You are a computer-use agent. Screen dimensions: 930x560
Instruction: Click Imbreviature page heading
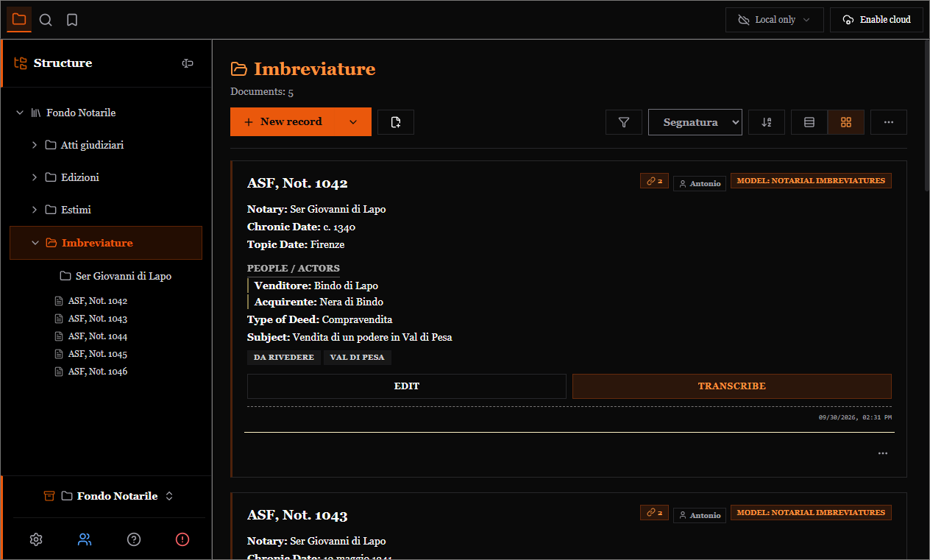click(315, 69)
